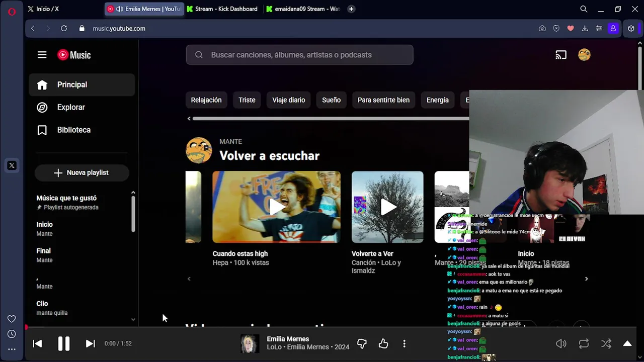Open the Opera easy setup icon
The height and width of the screenshot is (362, 644).
click(x=599, y=29)
